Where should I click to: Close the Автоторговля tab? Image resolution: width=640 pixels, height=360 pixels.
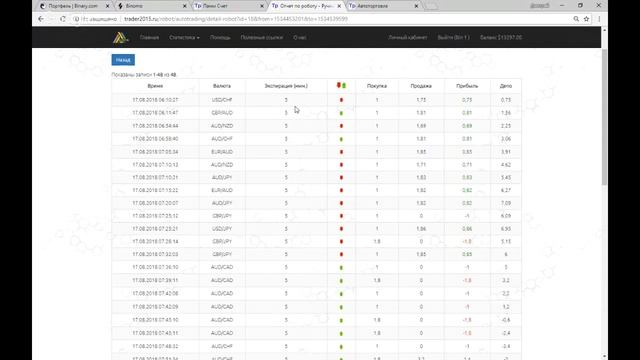tap(416, 6)
